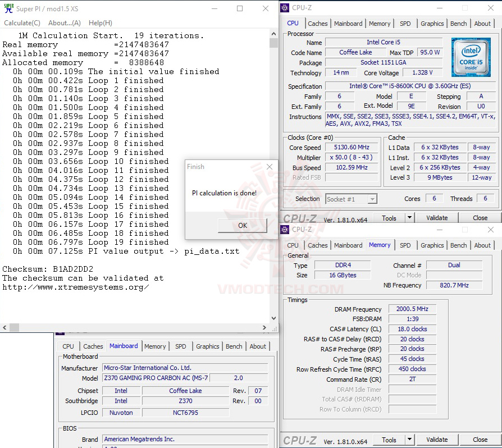Confirm the Finish dialog with OK

click(243, 226)
